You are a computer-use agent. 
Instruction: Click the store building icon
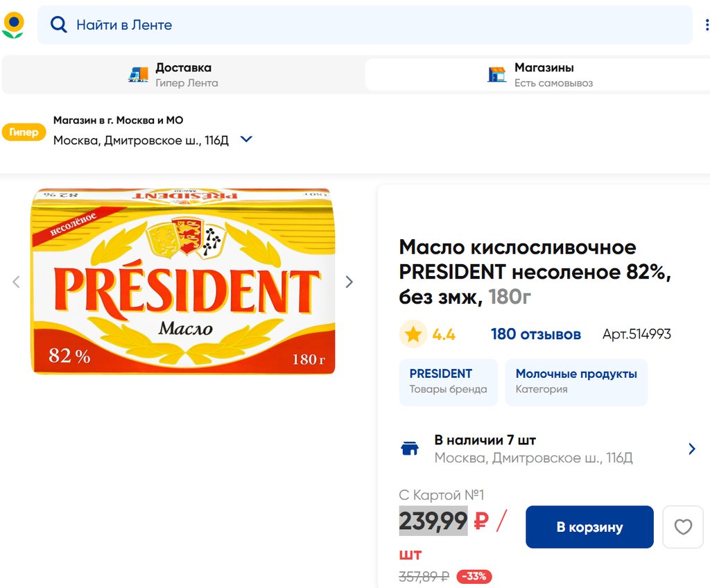click(497, 75)
